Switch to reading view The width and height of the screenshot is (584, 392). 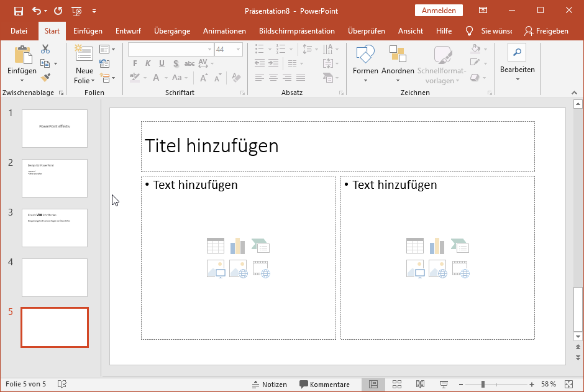420,384
